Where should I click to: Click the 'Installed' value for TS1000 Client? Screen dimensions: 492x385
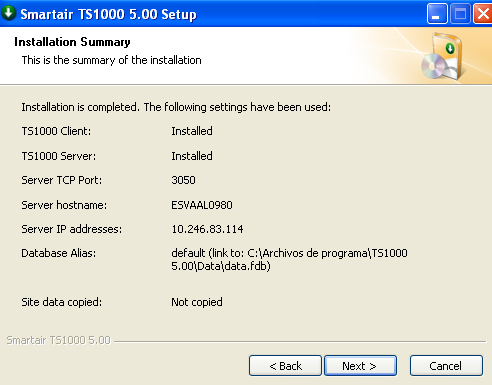(192, 131)
